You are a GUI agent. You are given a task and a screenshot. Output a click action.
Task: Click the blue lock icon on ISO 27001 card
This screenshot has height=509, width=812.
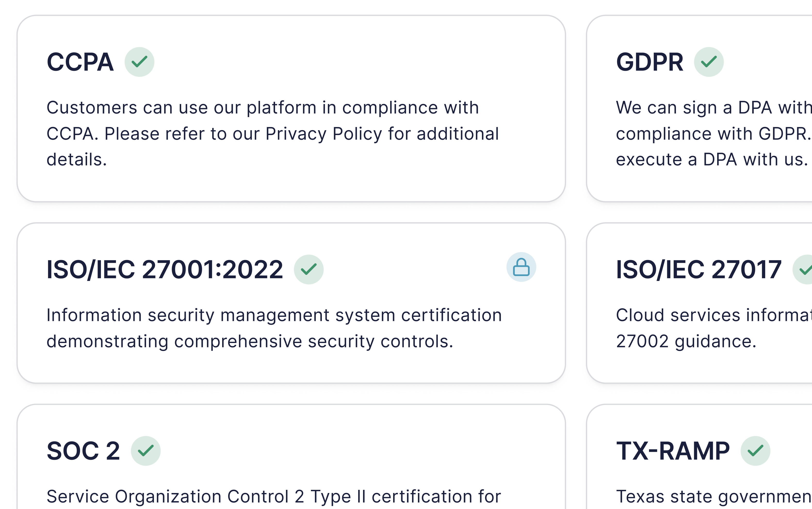tap(521, 267)
